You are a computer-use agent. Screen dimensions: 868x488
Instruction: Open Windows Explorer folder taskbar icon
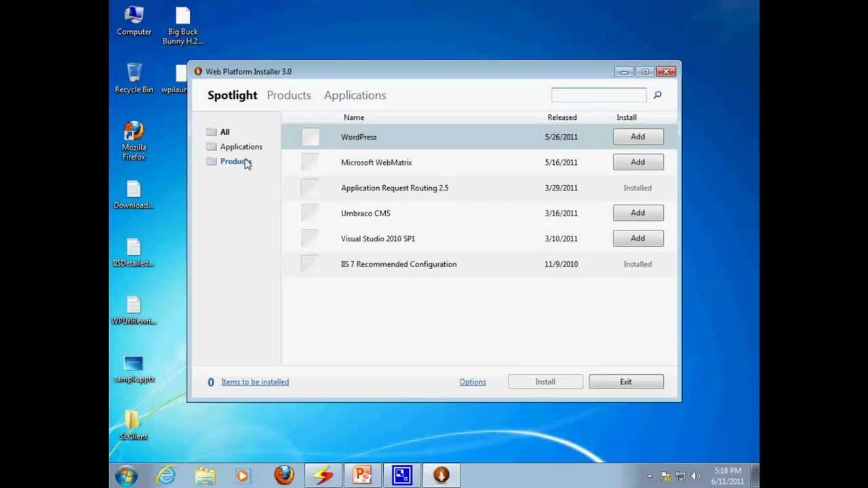pos(205,475)
